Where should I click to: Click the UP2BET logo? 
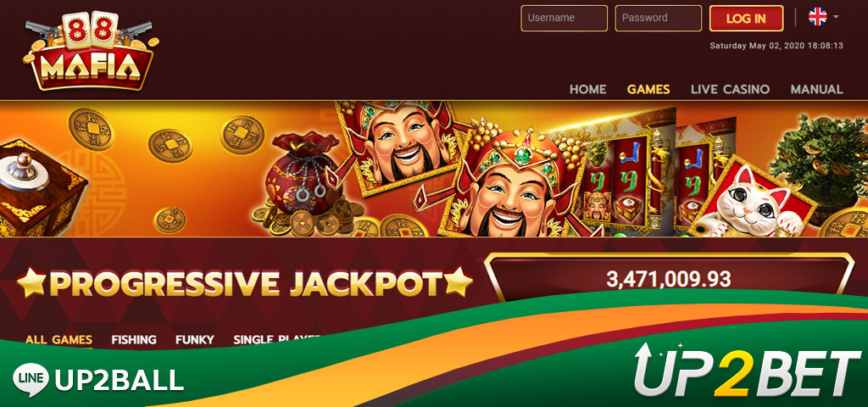(x=749, y=371)
